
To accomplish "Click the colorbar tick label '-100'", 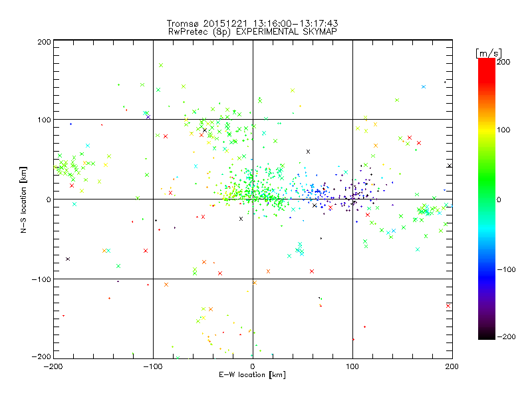I will [x=506, y=270].
